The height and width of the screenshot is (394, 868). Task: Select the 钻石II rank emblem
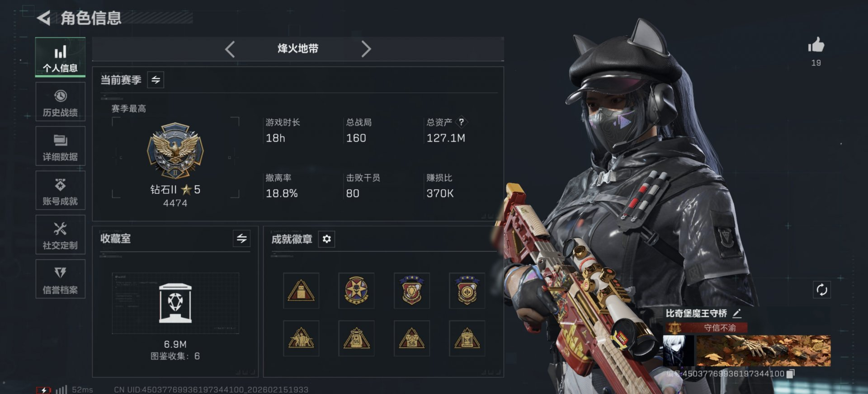pyautogui.click(x=175, y=151)
